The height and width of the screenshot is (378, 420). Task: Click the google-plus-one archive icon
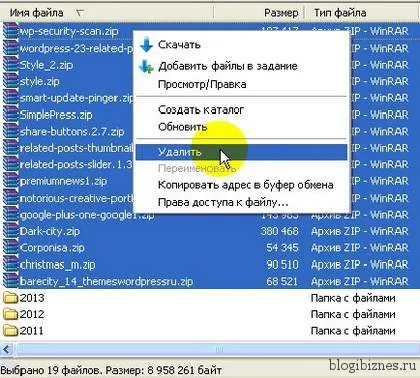(11, 215)
